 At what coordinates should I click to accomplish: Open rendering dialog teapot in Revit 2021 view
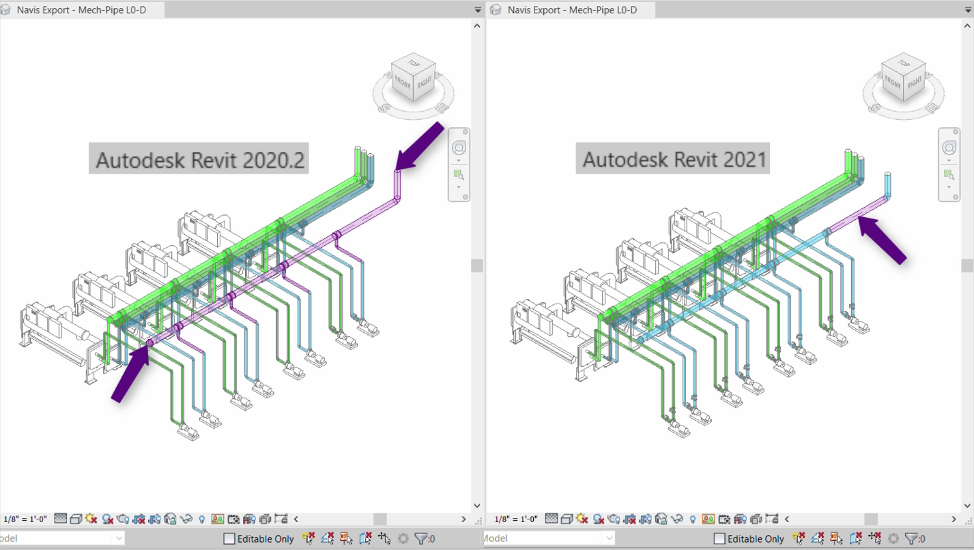click(x=614, y=518)
